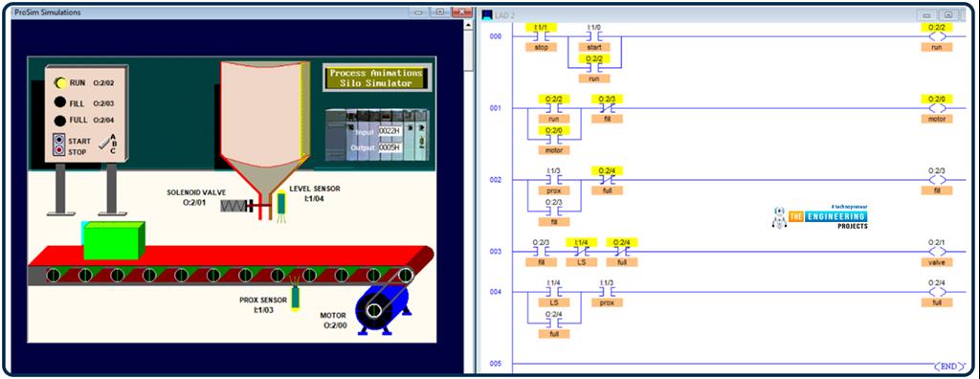
Task: Select the LS contact I:1/4 in rung 004
Action: (554, 292)
